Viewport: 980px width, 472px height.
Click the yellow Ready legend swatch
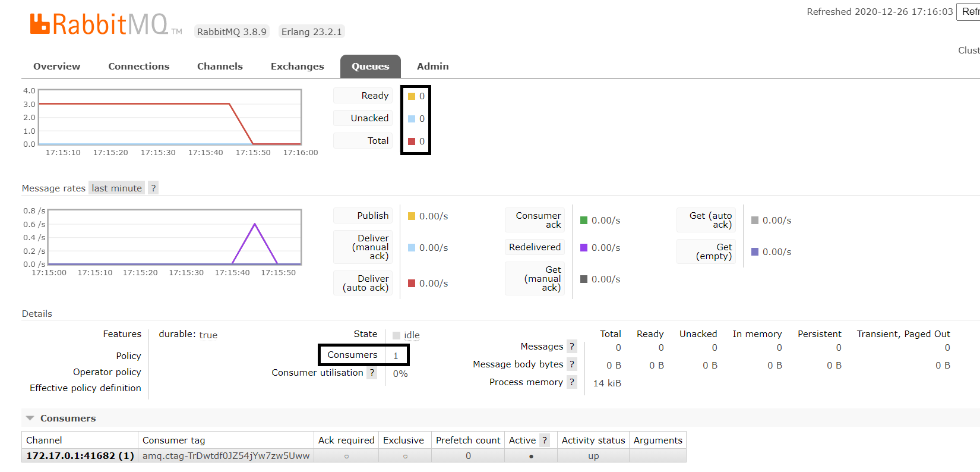click(412, 96)
